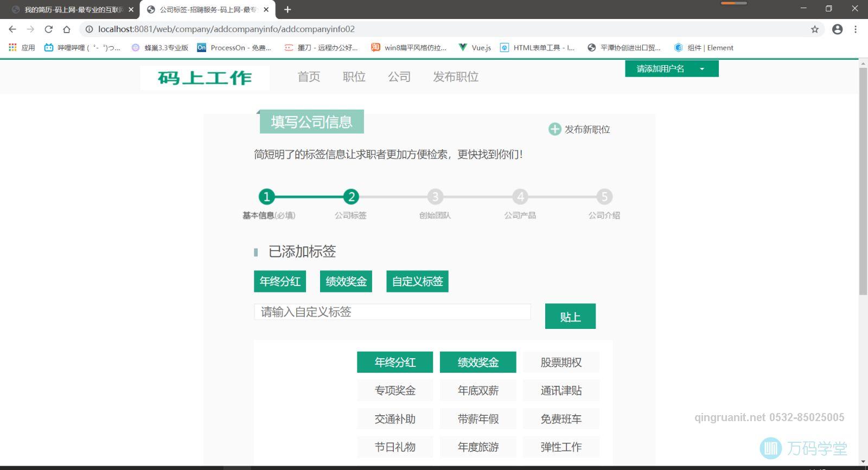Select the 专项奖金 tag option
This screenshot has width=868, height=470.
(x=395, y=391)
